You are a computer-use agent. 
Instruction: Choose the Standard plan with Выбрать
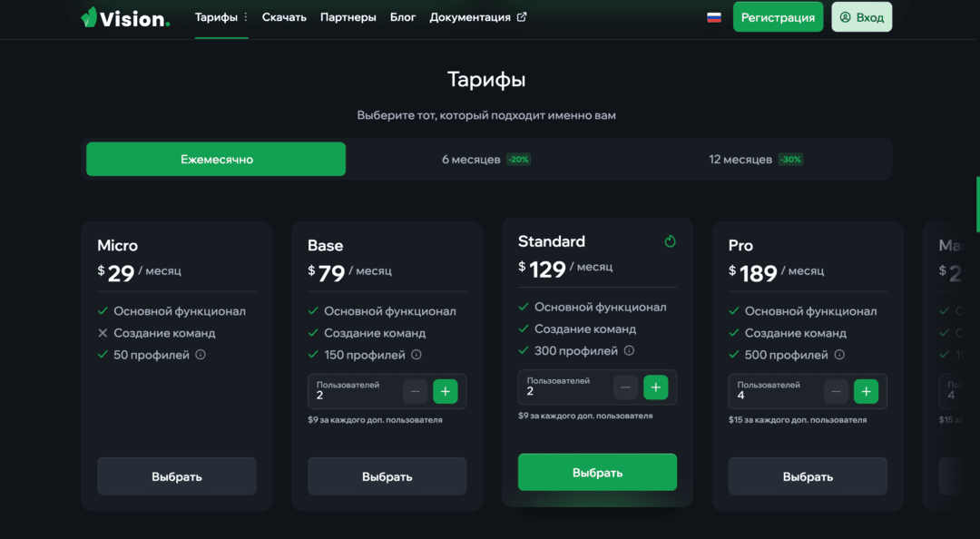pyautogui.click(x=597, y=472)
